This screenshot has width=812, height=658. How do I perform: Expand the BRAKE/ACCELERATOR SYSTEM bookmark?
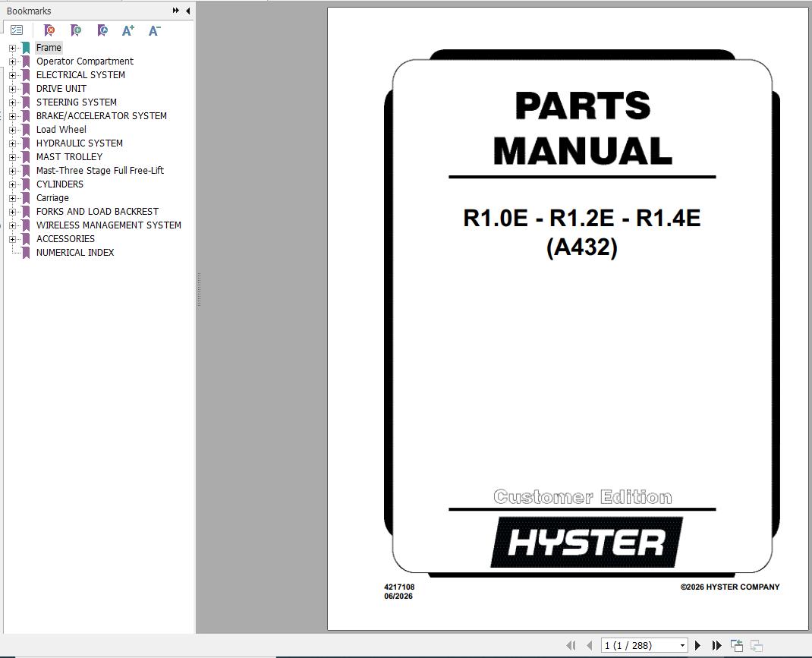tap(12, 116)
